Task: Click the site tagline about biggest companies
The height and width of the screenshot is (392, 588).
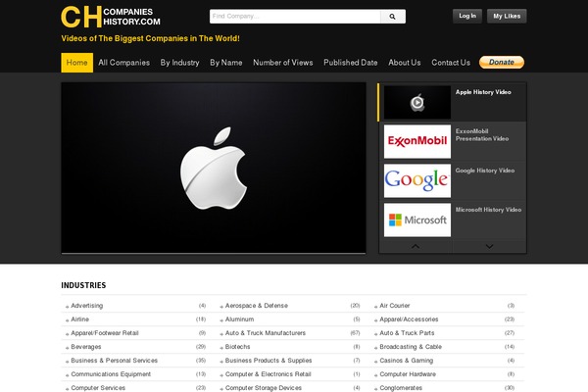Action: [150, 38]
